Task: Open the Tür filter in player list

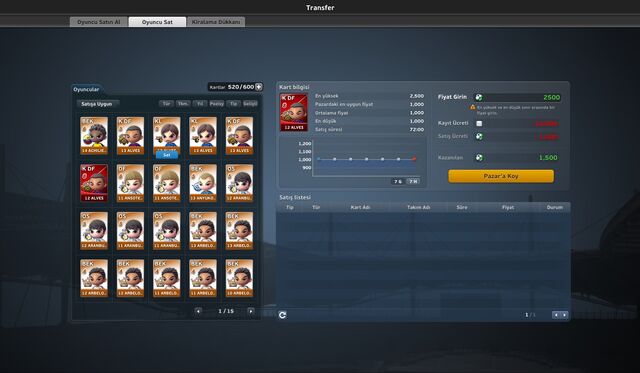Action: tap(166, 104)
